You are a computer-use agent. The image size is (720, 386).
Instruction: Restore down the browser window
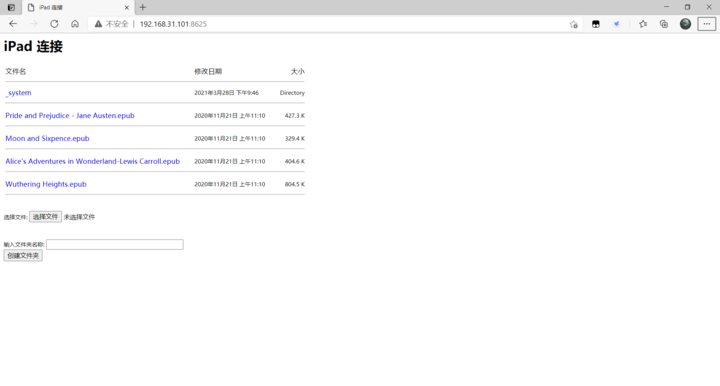point(687,7)
